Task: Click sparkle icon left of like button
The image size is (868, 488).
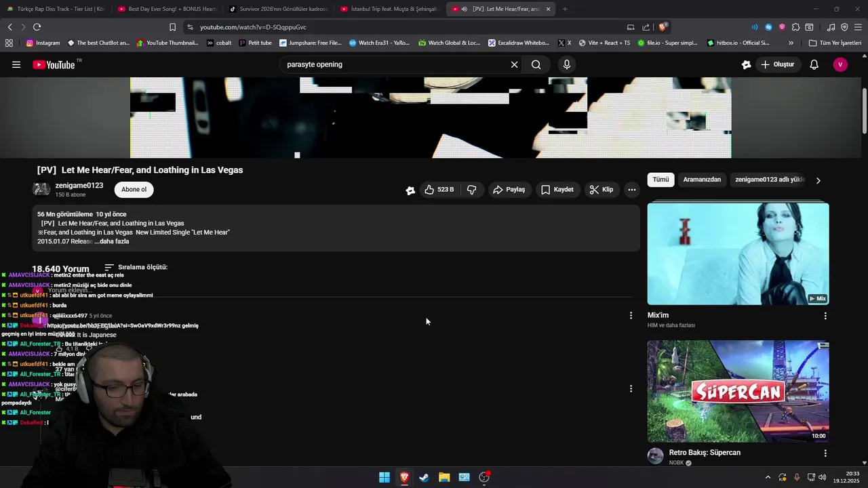Action: 410,190
